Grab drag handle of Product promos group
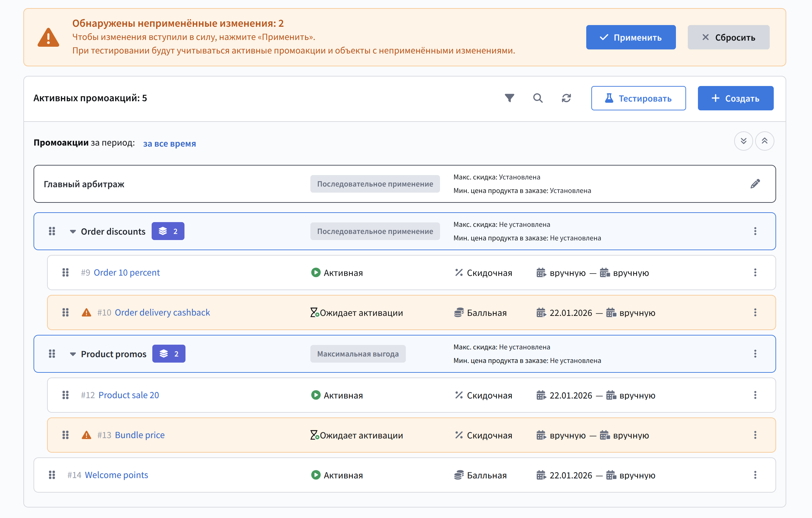Image resolution: width=812 pixels, height=518 pixels. (52, 354)
